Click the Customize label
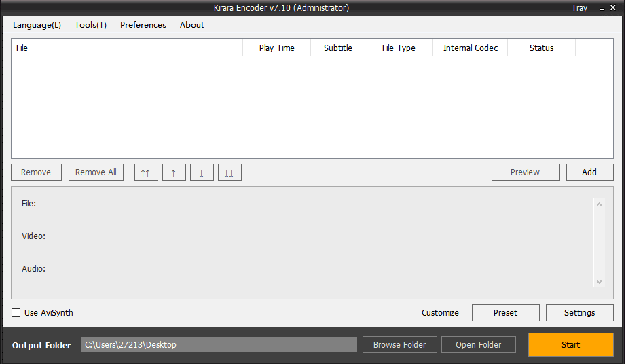Image resolution: width=626 pixels, height=364 pixels. tap(440, 313)
